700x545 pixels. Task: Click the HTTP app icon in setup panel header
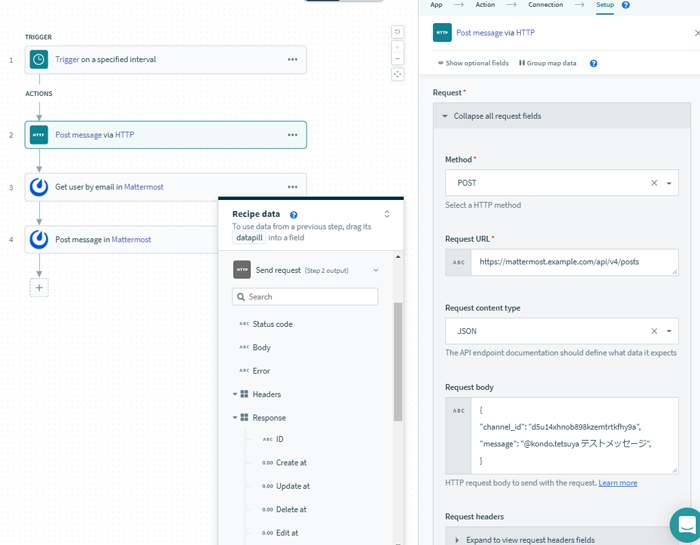point(442,33)
